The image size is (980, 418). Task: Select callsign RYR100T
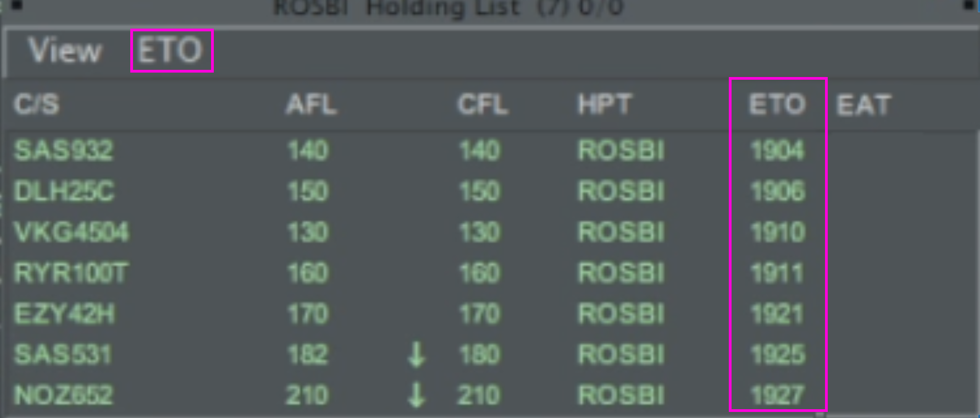click(x=71, y=273)
